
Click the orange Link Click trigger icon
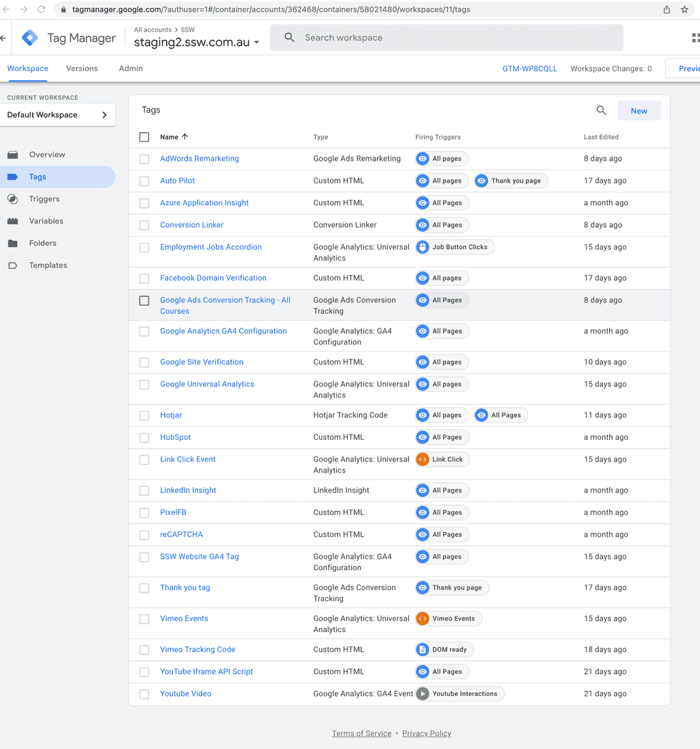pyautogui.click(x=422, y=460)
